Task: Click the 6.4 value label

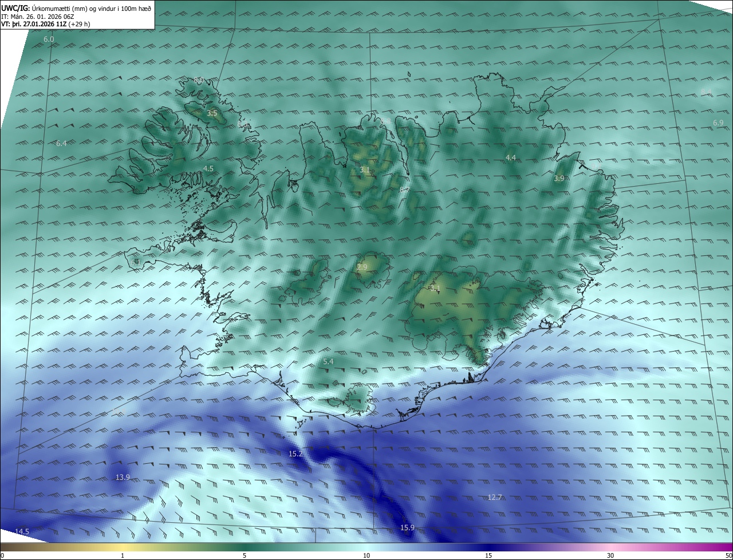Action: [61, 143]
